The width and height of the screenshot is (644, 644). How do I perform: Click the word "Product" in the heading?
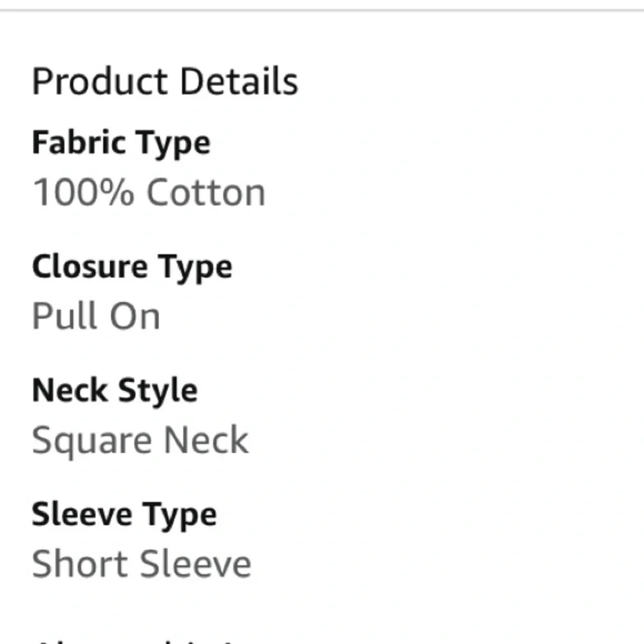[100, 82]
